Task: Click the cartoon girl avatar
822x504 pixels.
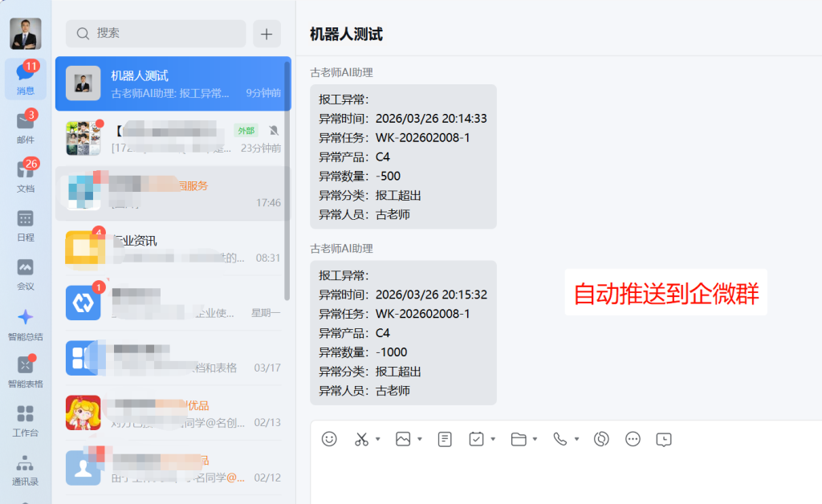Action: point(83,413)
